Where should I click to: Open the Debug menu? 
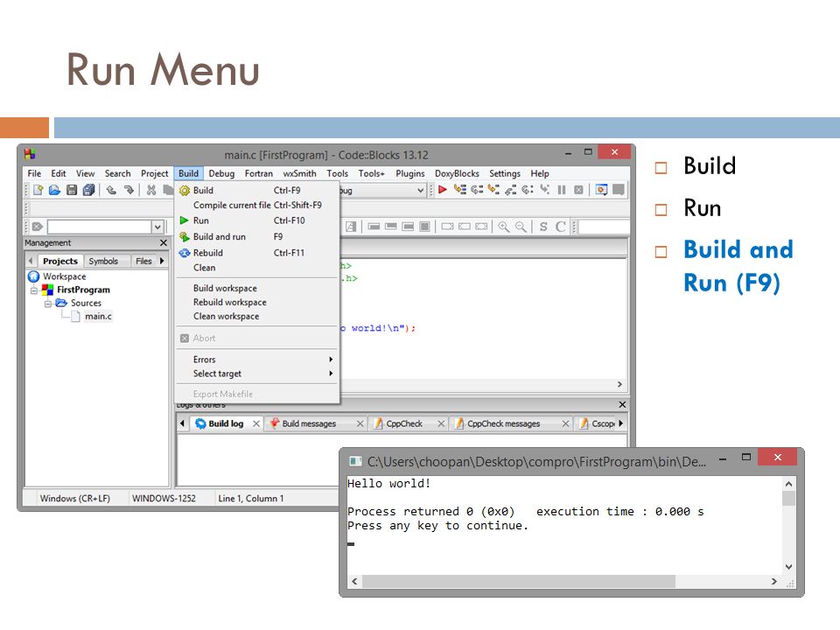point(221,173)
